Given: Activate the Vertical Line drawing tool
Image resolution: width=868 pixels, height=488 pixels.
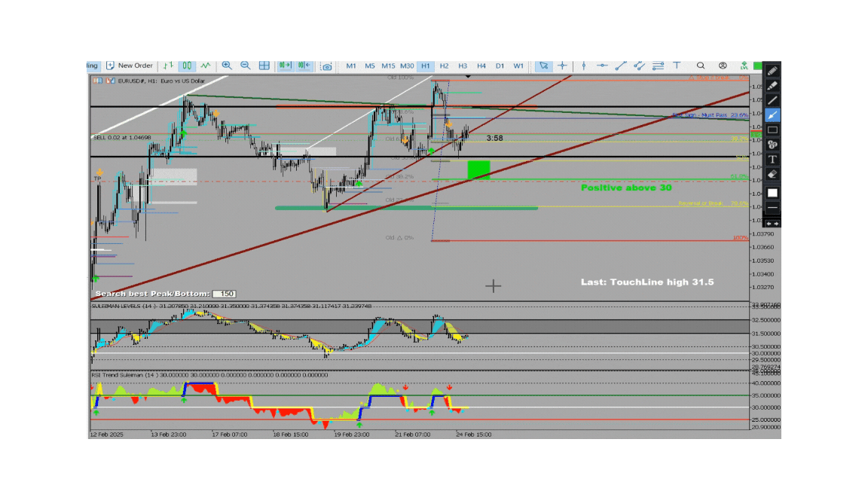Looking at the screenshot, I should (584, 66).
